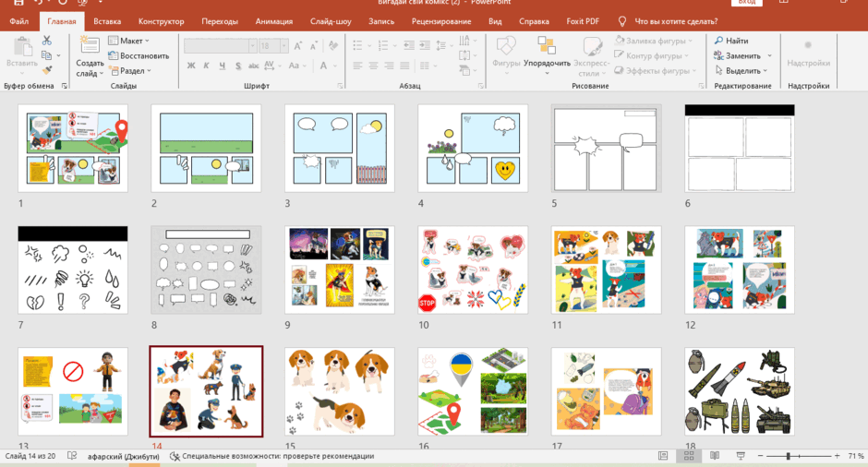Viewport: 868px width, 467px height.
Task: Click the increase indent icon
Action: [x=425, y=45]
